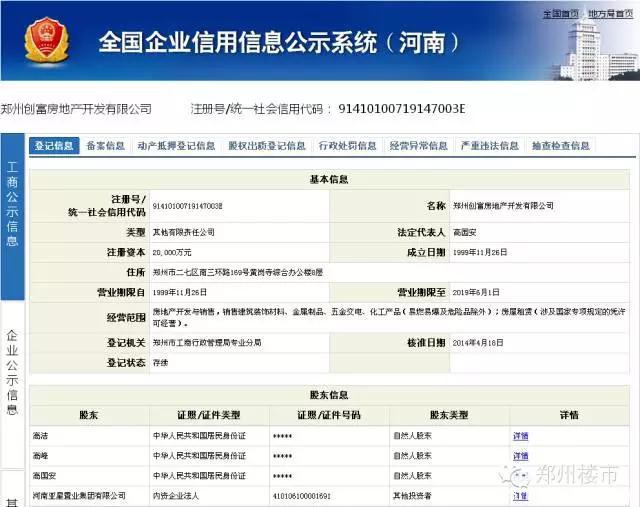Open 详情 link for shareholder 高洁
This screenshot has height=507, width=640.
(520, 436)
